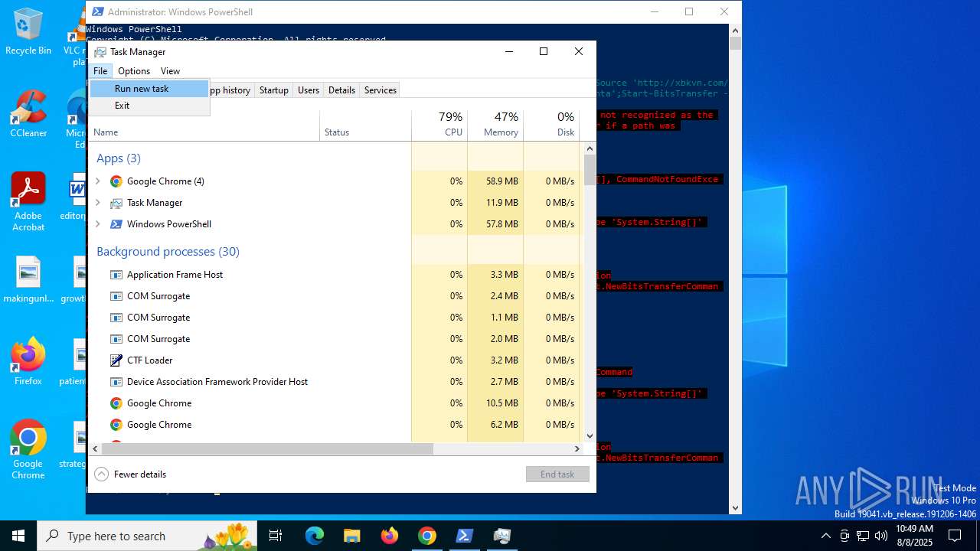Select the 57.8 MB memory cell for PowerShell
Screen dimensions: 980x551
(x=495, y=224)
